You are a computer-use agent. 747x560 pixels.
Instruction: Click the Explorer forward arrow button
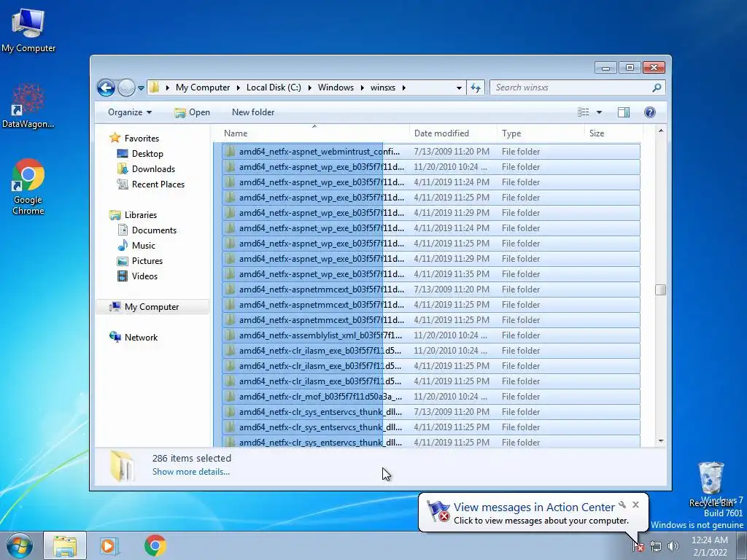126,87
